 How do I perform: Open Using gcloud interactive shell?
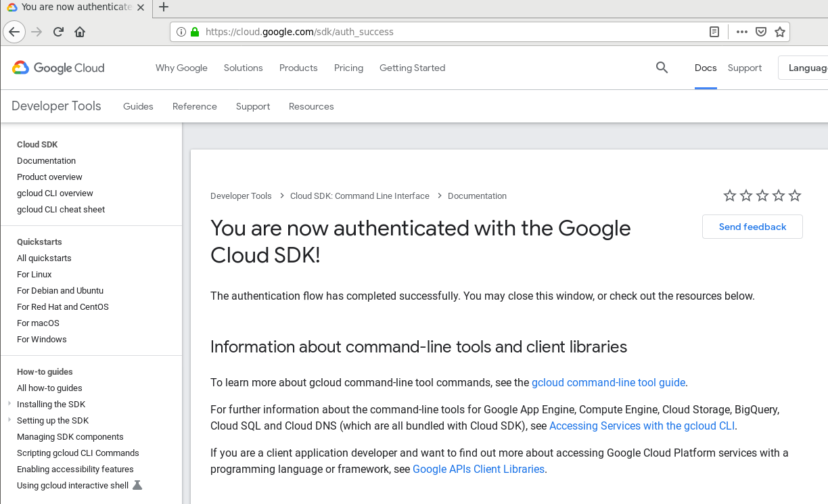click(x=72, y=485)
